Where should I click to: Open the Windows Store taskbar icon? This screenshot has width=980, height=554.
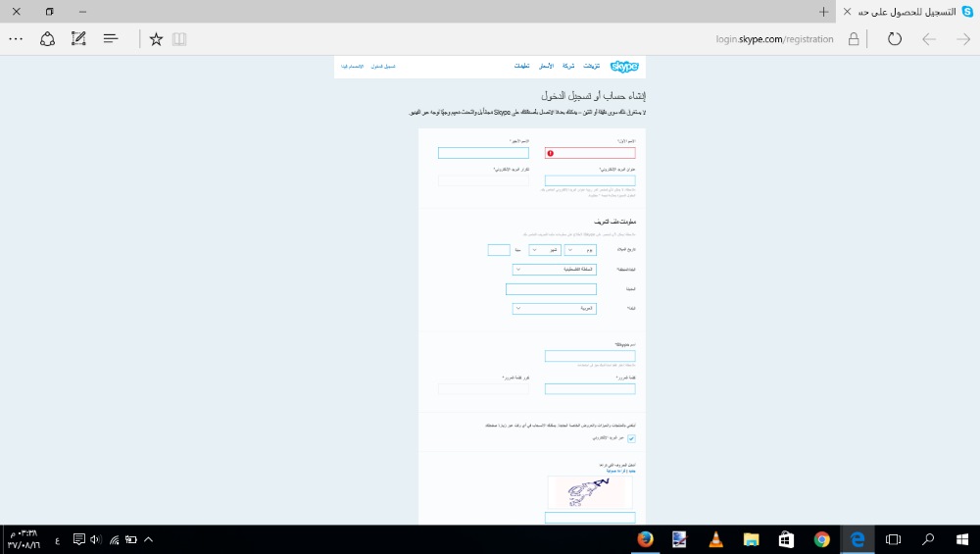[786, 539]
